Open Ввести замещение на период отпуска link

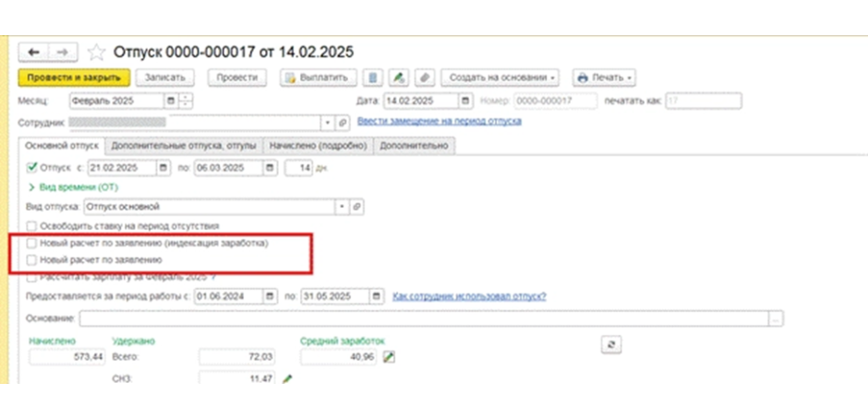tap(439, 121)
